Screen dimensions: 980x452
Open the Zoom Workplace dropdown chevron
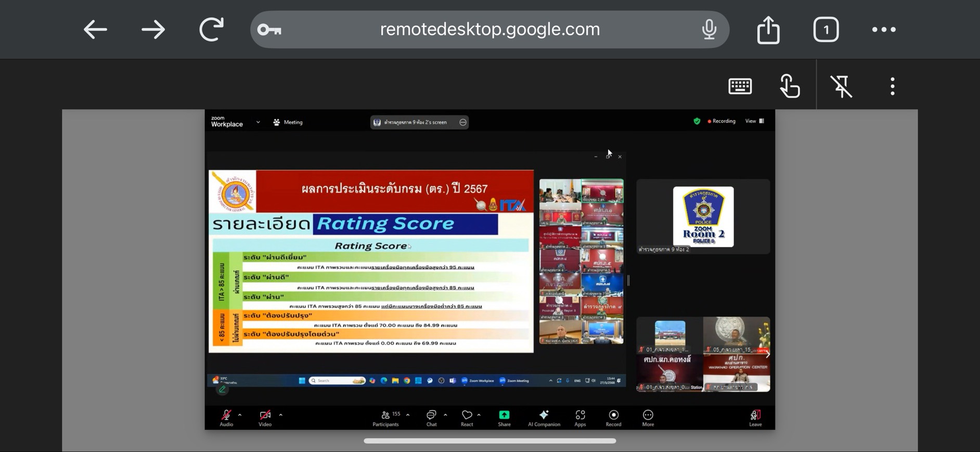pyautogui.click(x=258, y=122)
